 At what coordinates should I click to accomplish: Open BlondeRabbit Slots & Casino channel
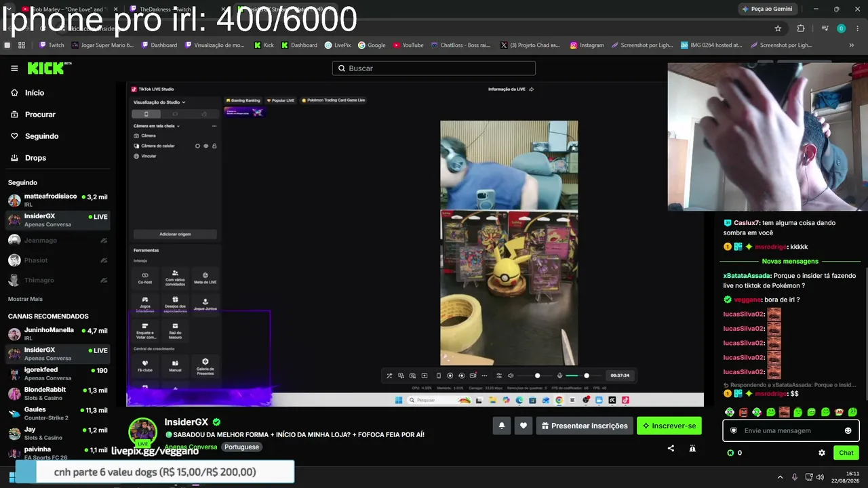[58, 394]
